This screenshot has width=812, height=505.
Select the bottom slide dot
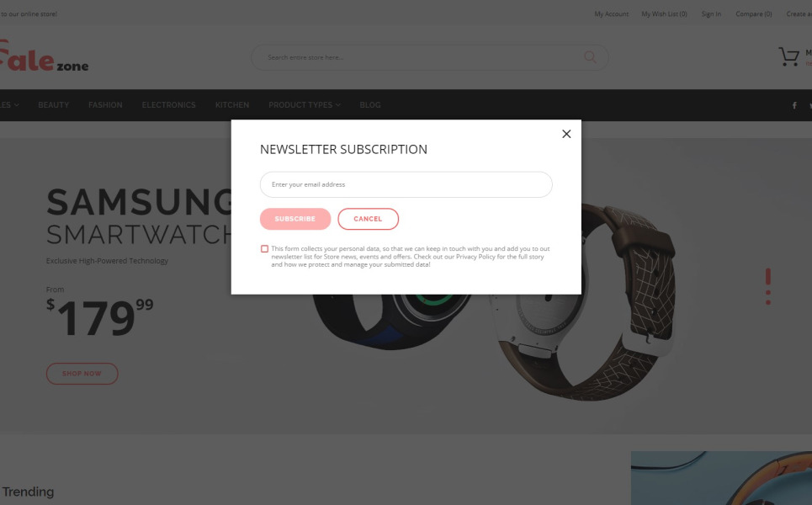pyautogui.click(x=768, y=302)
